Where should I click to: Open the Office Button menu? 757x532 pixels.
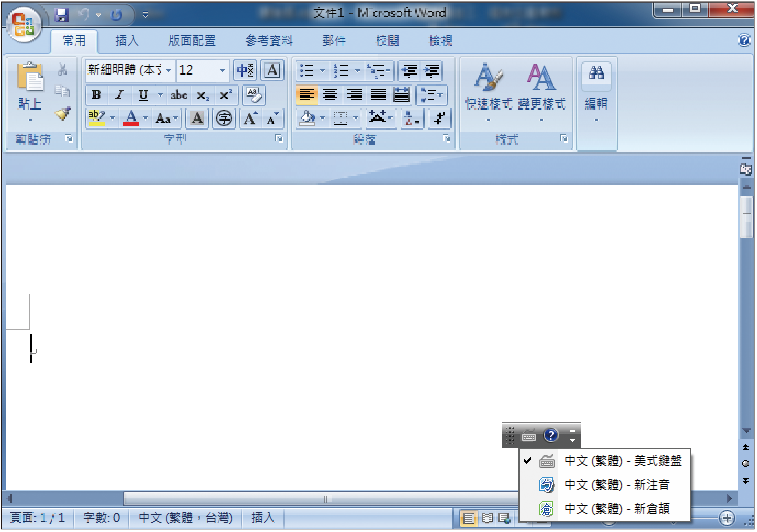coord(23,24)
